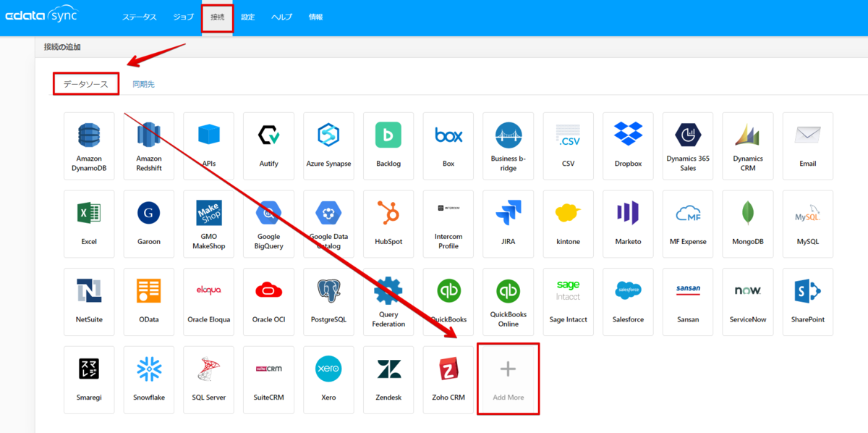The image size is (868, 433).
Task: Choose the PostgreSQL data source
Action: coord(328,302)
